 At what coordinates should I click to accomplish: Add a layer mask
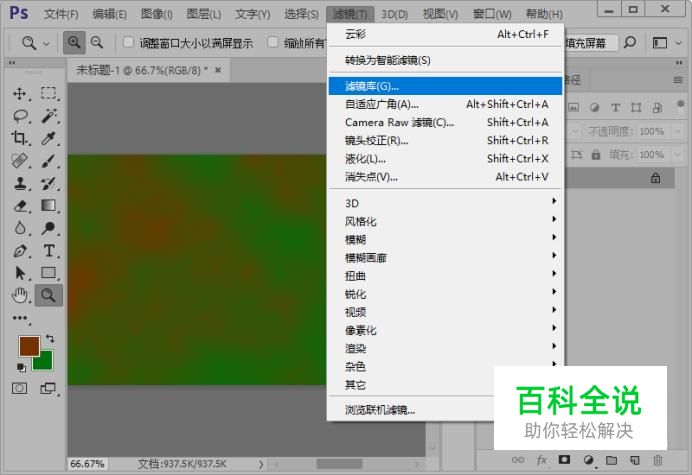(564, 460)
